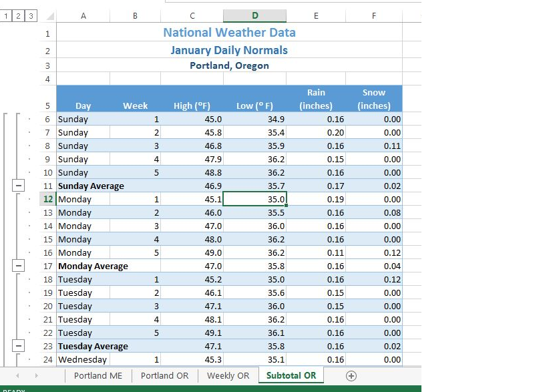Open the Weekly OR sheet tab

(228, 375)
